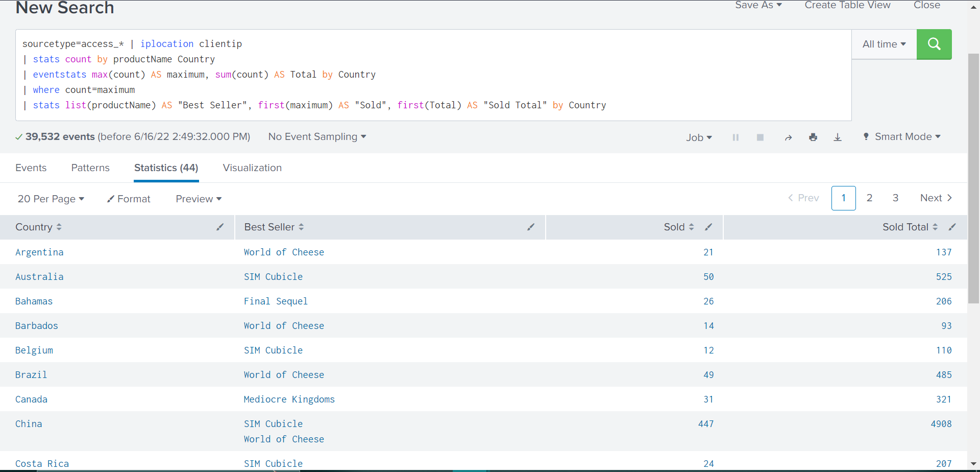Image resolution: width=980 pixels, height=472 pixels.
Task: Toggle sorting on Best Seller column
Action: point(301,227)
